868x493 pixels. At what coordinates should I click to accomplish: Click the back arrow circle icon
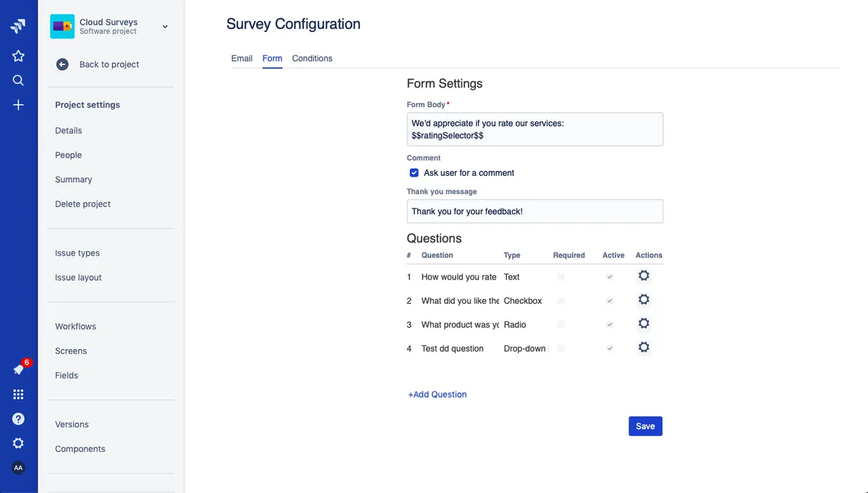pyautogui.click(x=62, y=64)
